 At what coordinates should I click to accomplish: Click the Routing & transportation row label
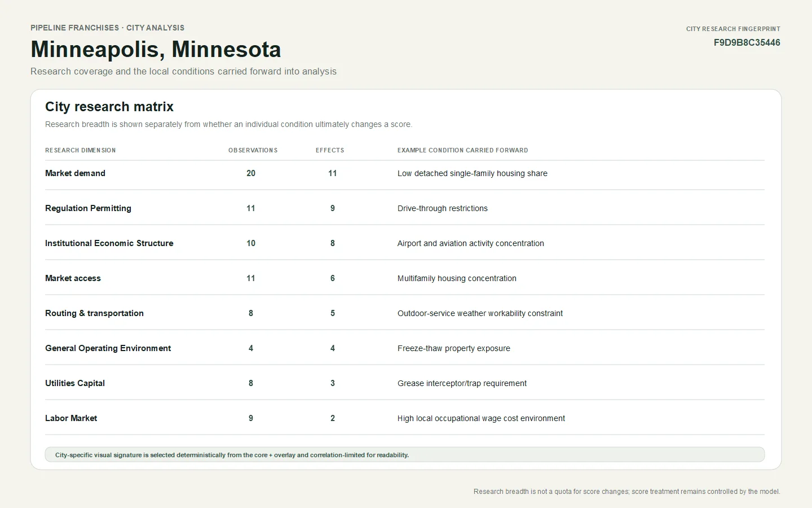(x=94, y=313)
